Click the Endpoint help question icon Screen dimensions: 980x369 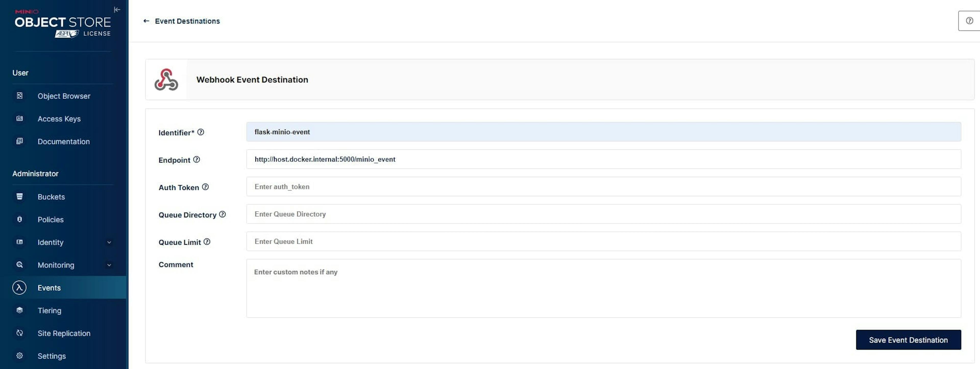[x=196, y=160]
